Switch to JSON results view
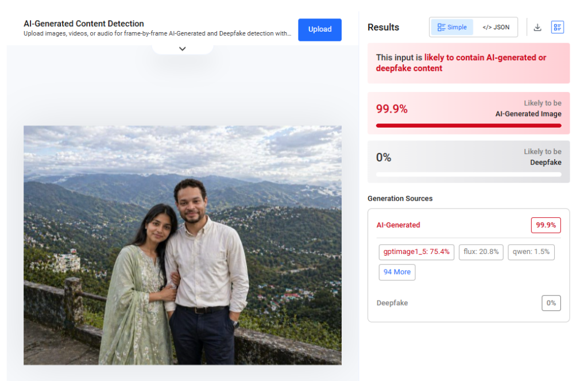The image size is (588, 381). point(496,27)
